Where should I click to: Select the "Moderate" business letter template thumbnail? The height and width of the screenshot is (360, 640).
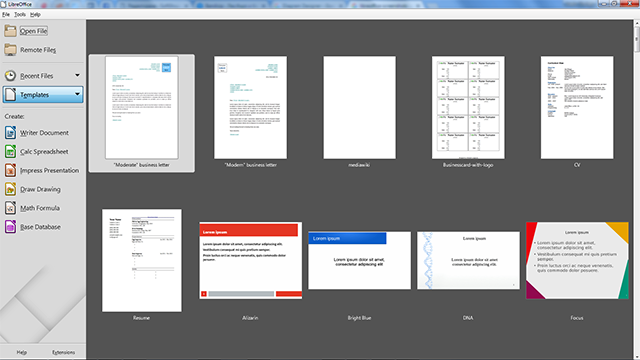coord(142,107)
